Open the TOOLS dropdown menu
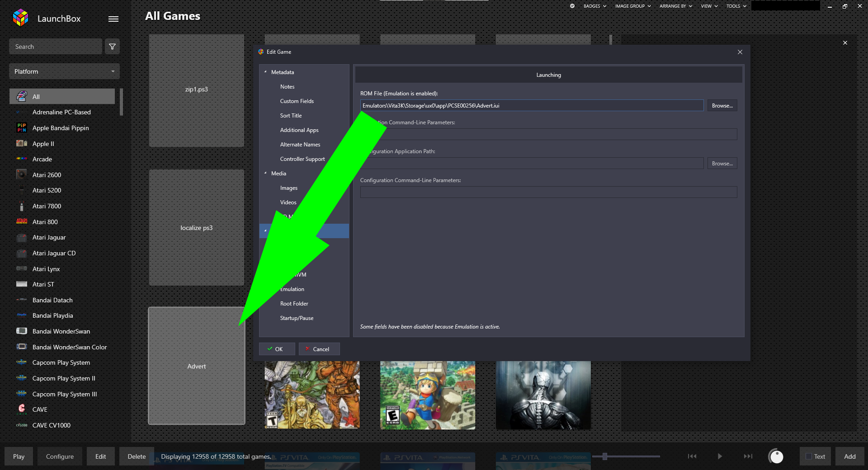The image size is (868, 470). click(x=736, y=6)
